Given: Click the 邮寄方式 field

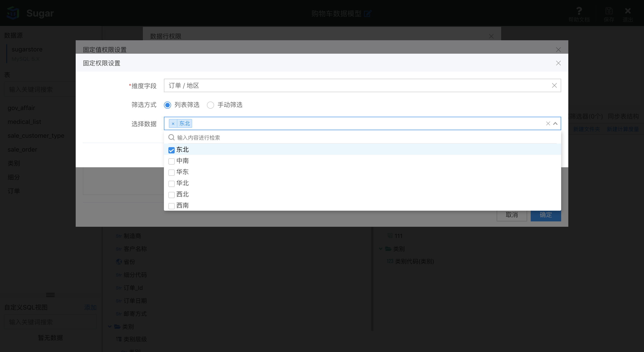Looking at the screenshot, I should (x=135, y=314).
